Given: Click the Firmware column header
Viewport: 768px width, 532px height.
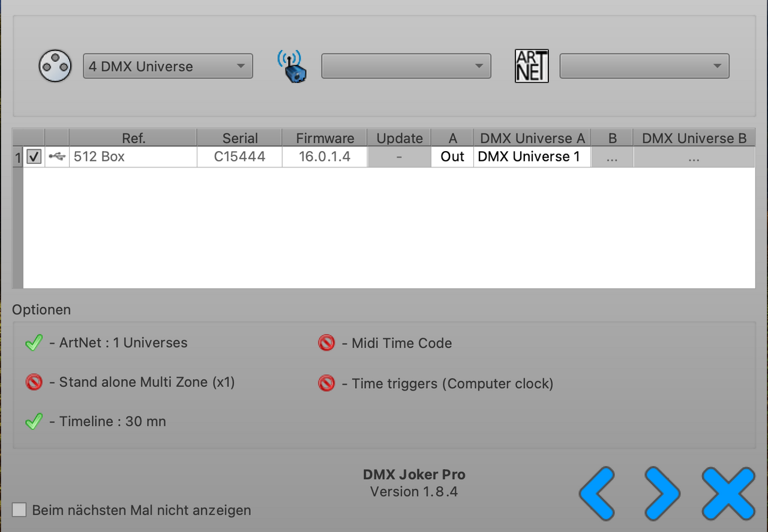Looking at the screenshot, I should 325,138.
